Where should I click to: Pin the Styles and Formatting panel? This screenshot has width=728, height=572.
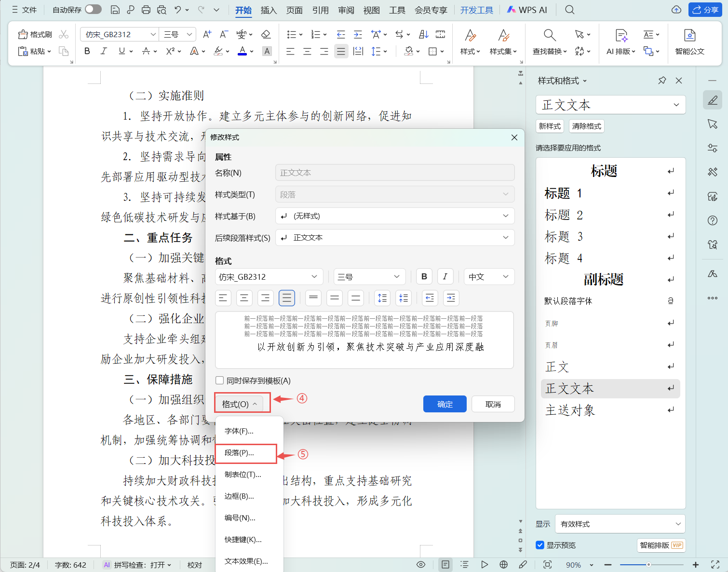click(x=662, y=81)
